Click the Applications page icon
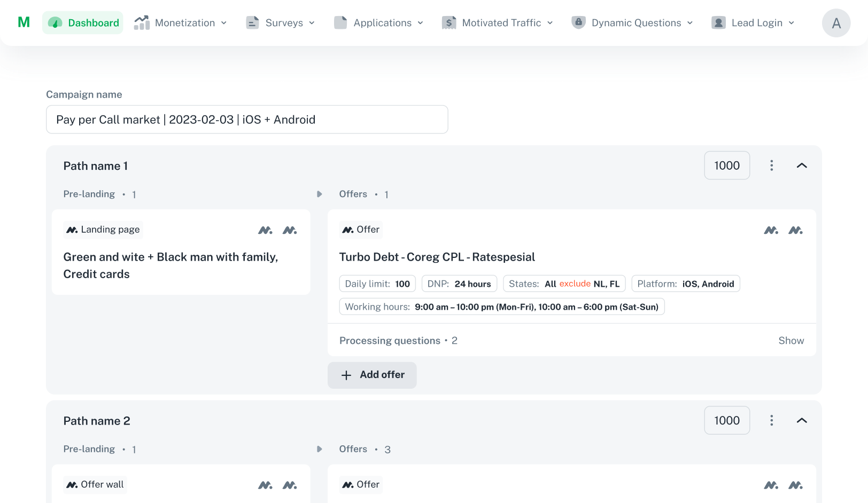Screen dimensions: 868x503 (x=340, y=22)
